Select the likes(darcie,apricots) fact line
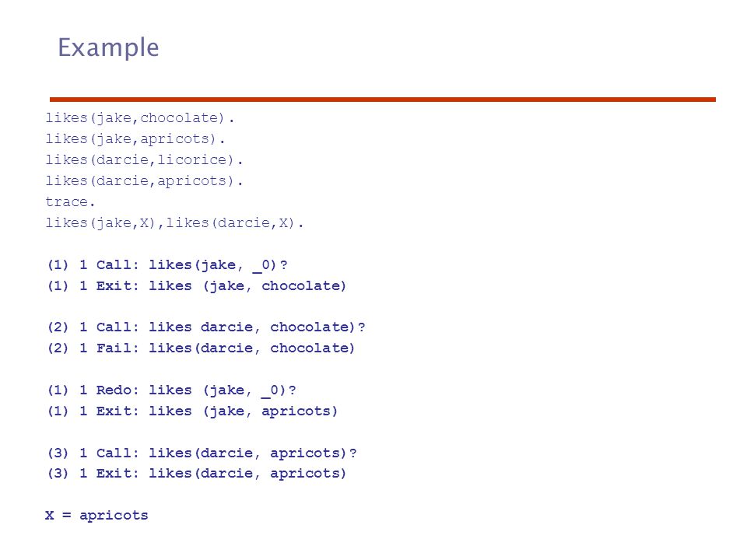Viewport: 747px width, 560px height. pos(144,181)
